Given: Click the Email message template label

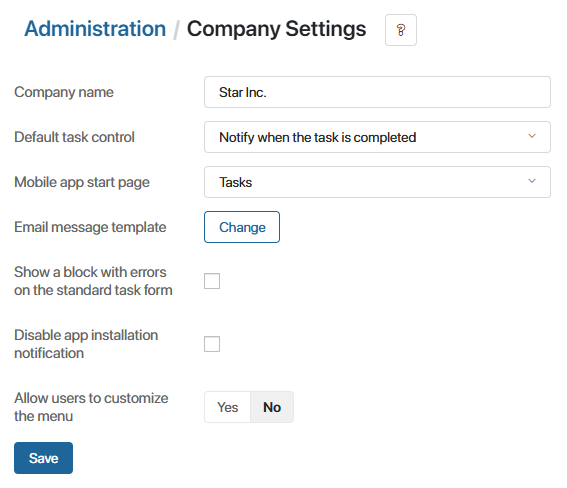Looking at the screenshot, I should tap(90, 227).
